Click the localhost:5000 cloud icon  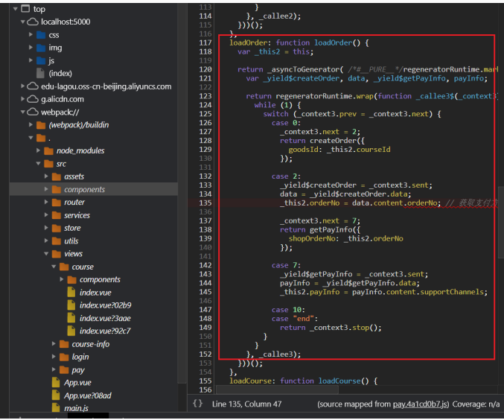coord(33,22)
